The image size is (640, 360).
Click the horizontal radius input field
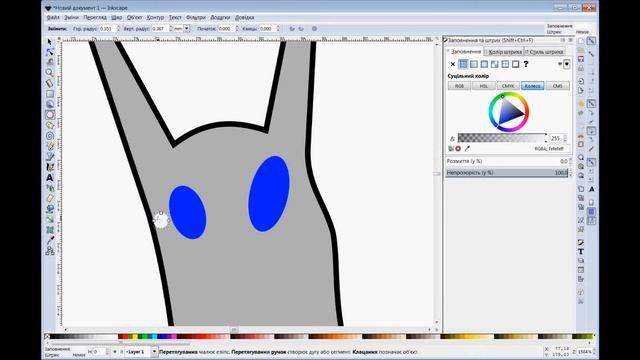[108, 29]
